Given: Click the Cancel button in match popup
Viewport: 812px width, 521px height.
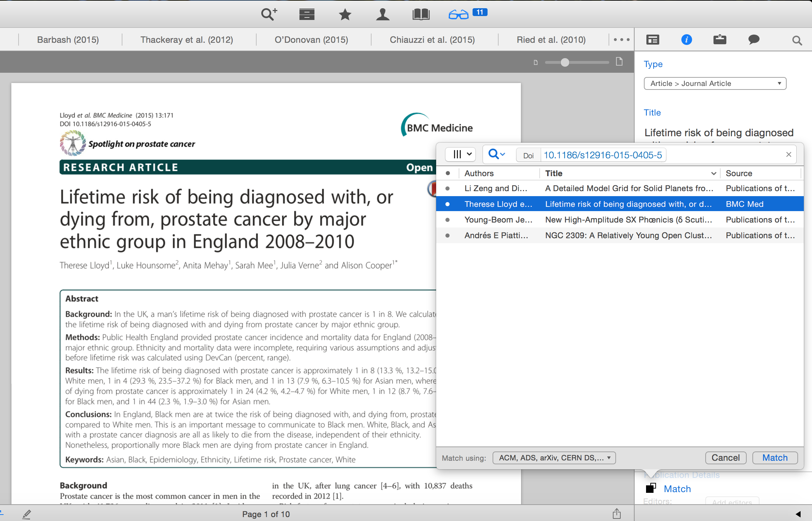Looking at the screenshot, I should [x=726, y=458].
